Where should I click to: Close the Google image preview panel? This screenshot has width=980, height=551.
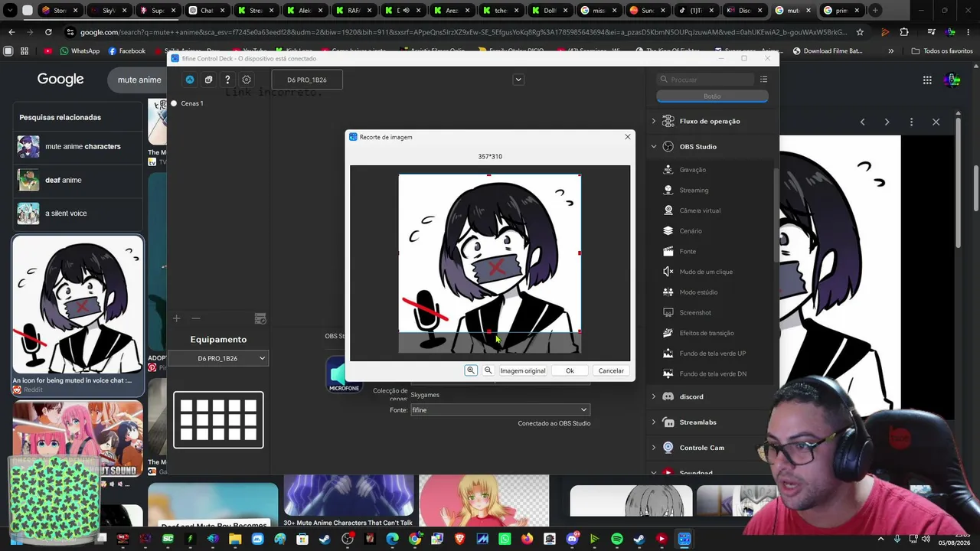pos(936,122)
